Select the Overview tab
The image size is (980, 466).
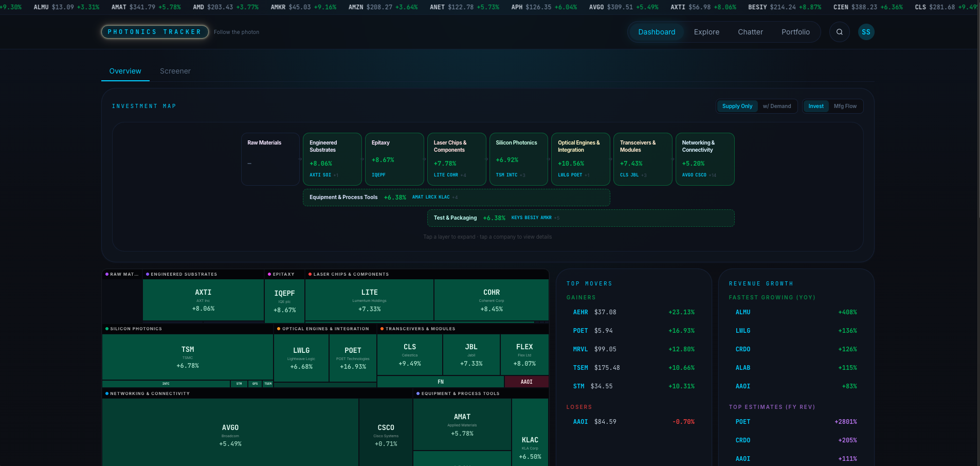[x=125, y=71]
